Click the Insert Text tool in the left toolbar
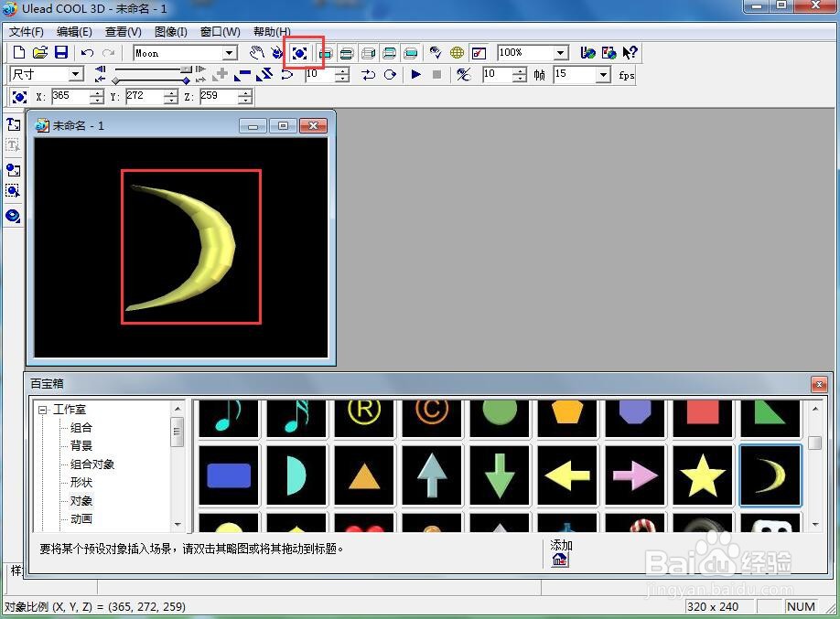Screen dimensions: 840x619 (x=13, y=124)
